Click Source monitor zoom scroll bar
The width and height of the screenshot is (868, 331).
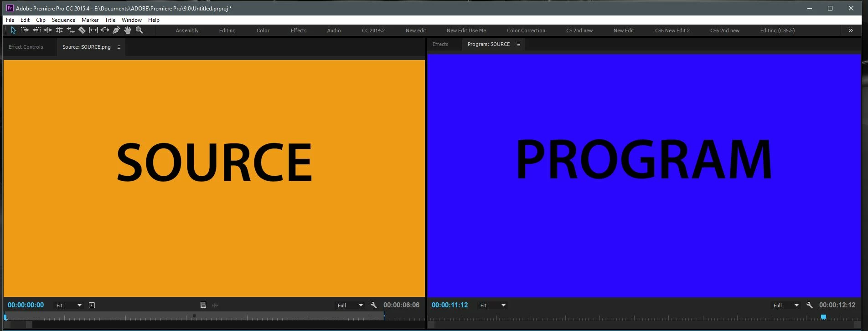[x=18, y=325]
